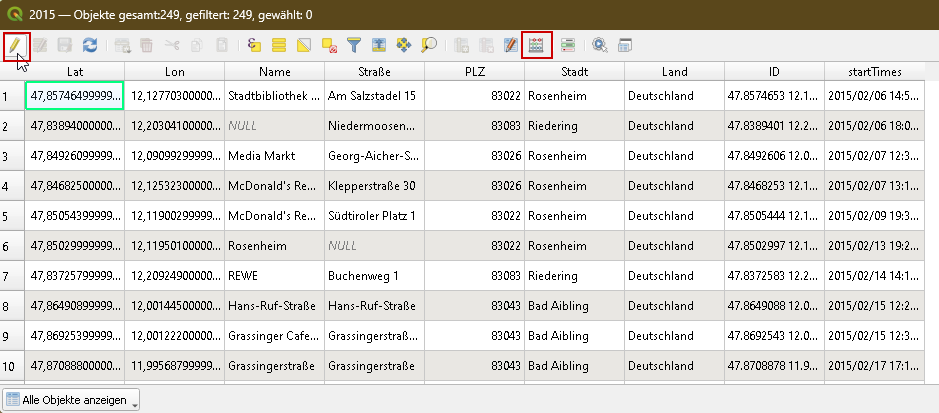Move selected rows to the top
This screenshot has width=939, height=413.
379,45
